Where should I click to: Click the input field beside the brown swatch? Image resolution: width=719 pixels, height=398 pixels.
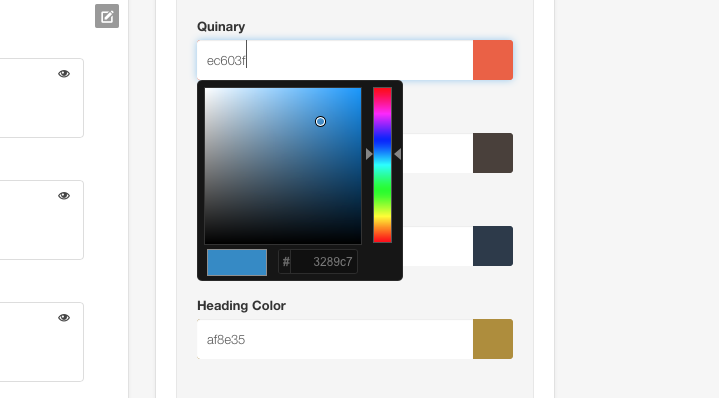[438, 153]
